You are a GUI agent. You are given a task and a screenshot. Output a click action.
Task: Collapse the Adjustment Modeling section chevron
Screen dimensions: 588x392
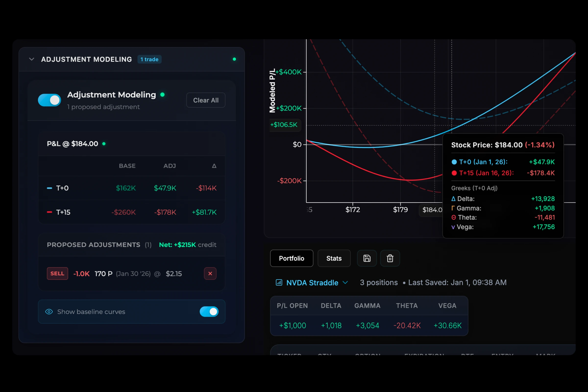[32, 59]
